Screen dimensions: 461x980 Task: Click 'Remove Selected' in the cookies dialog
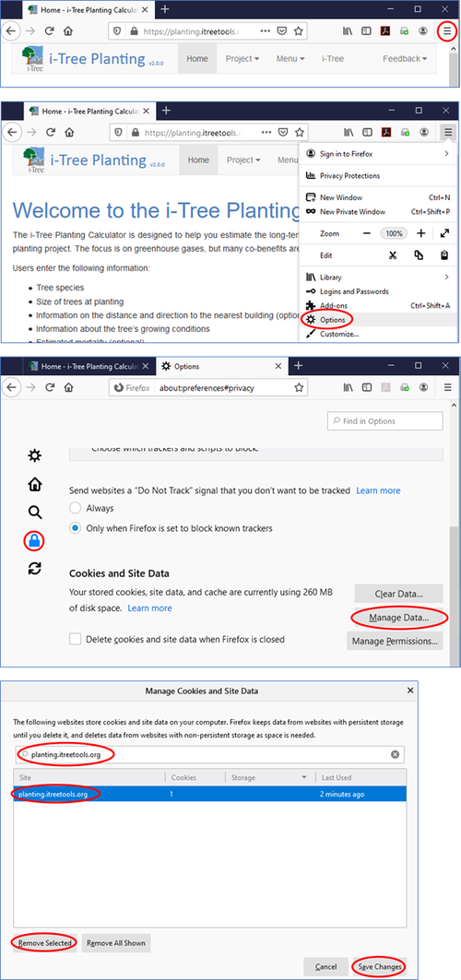(x=45, y=943)
